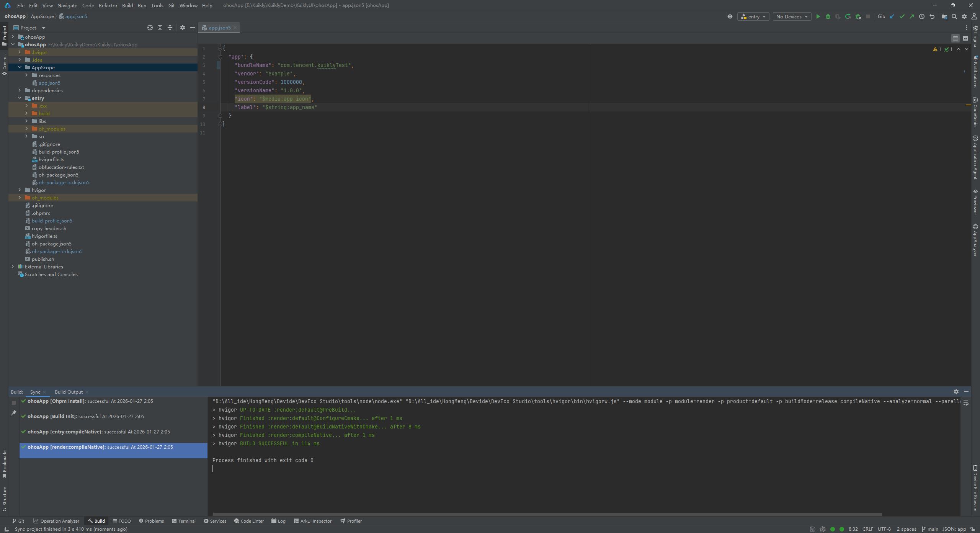Click the green Run button

pyautogui.click(x=818, y=16)
